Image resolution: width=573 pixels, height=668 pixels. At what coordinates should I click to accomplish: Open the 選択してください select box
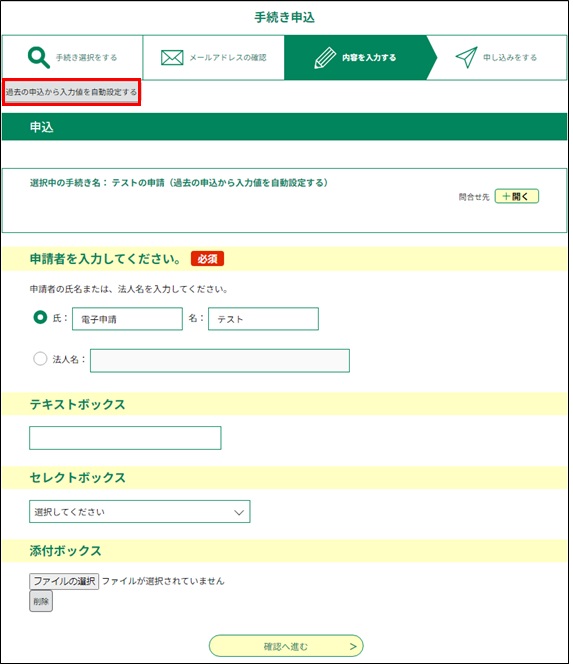point(140,512)
